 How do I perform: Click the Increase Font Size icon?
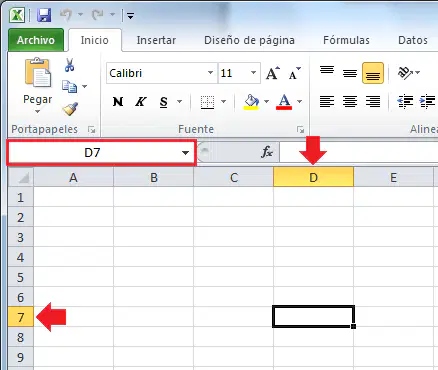coord(273,73)
